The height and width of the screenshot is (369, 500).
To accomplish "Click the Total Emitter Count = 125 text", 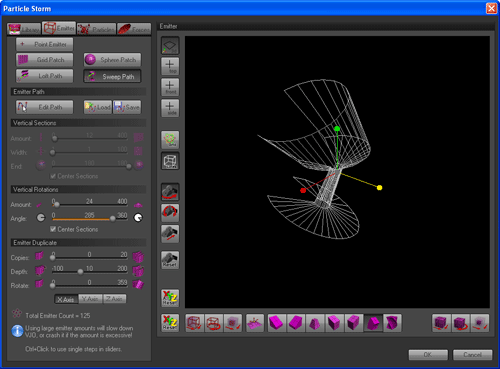I will coord(58,316).
